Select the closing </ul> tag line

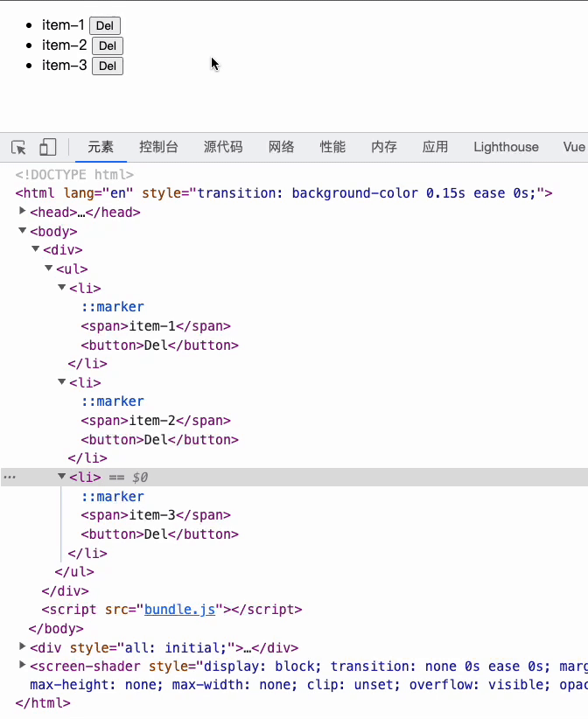(x=74, y=572)
